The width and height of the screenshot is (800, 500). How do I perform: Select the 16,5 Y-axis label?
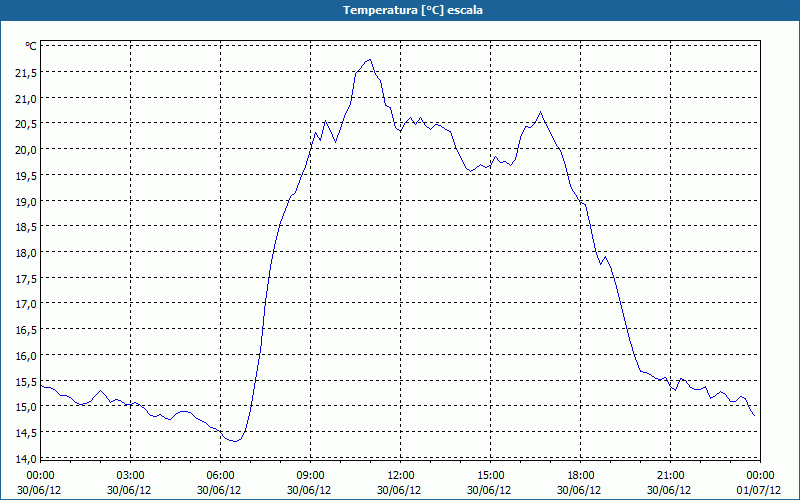pyautogui.click(x=26, y=330)
